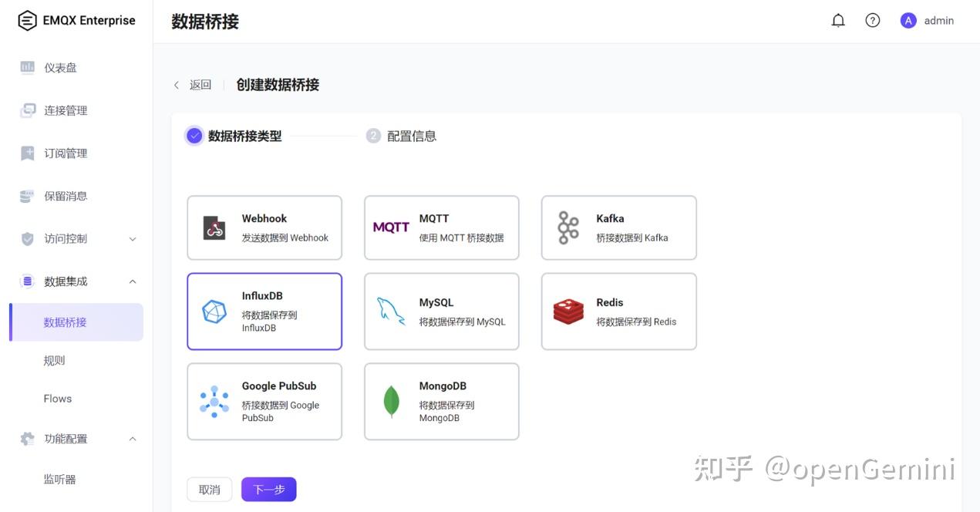
Task: Click the MQTT logo
Action: tap(391, 227)
